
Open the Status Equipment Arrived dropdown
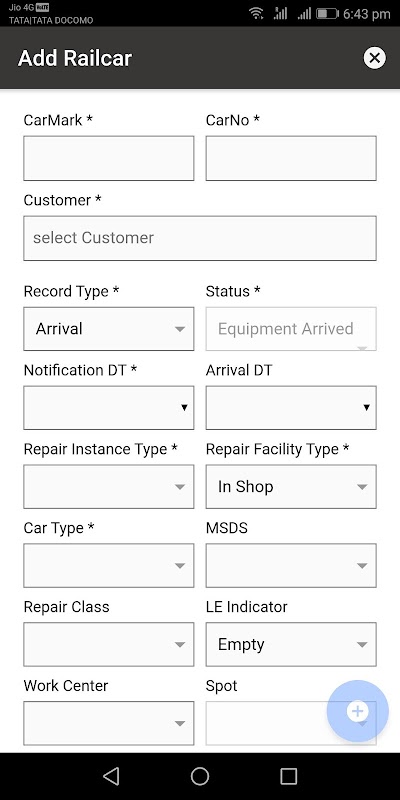point(291,329)
